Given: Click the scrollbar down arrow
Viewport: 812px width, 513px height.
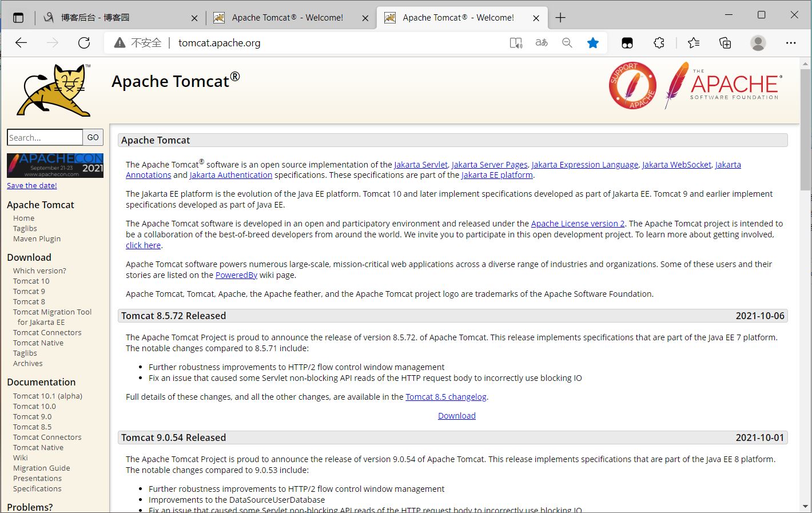Looking at the screenshot, I should coord(806,507).
